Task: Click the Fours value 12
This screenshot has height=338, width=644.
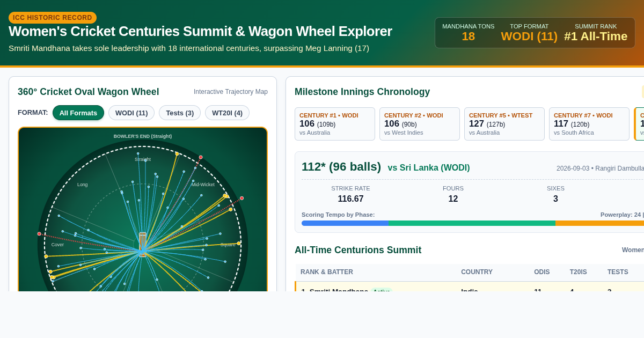Action: coord(453,199)
